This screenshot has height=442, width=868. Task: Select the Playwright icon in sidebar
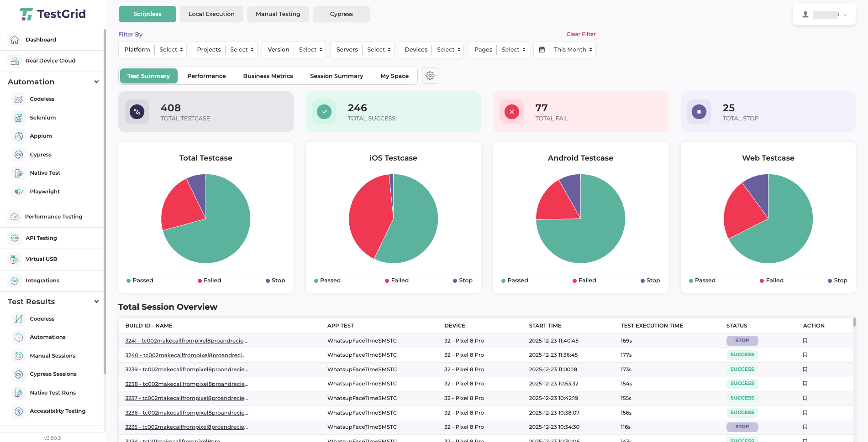click(x=19, y=192)
